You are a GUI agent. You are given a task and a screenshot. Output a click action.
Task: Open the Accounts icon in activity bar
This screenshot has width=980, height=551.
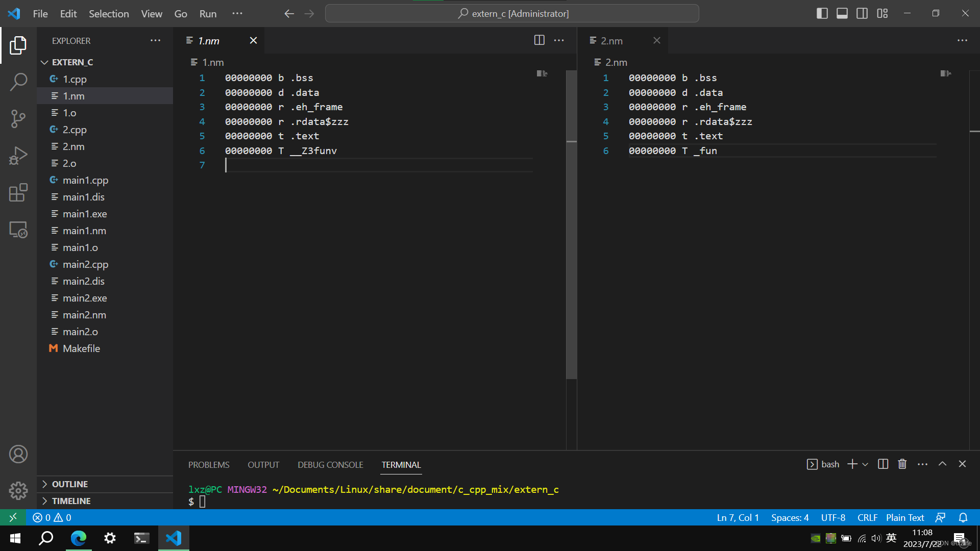tap(18, 454)
